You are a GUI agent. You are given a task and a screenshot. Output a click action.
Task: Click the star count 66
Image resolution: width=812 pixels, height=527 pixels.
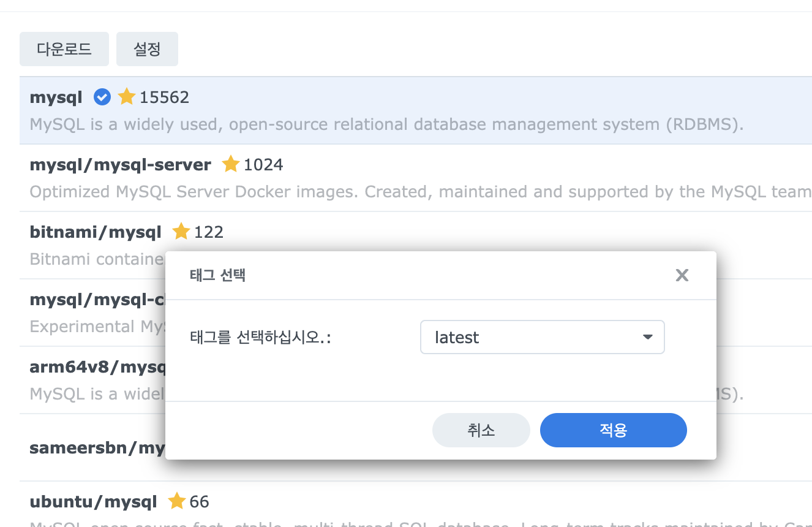pos(200,502)
